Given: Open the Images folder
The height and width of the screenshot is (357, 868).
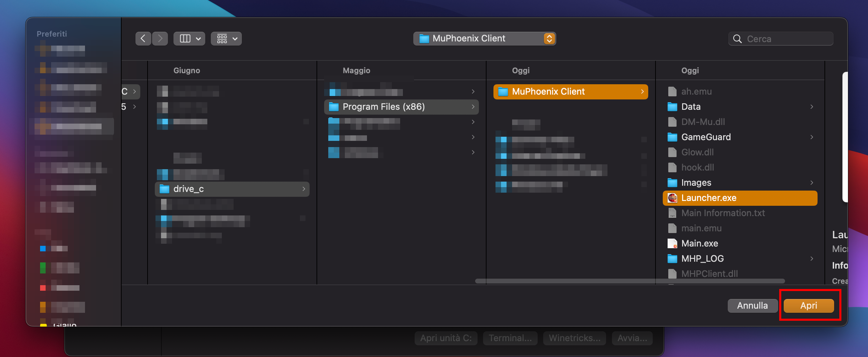Looking at the screenshot, I should [x=740, y=183].
